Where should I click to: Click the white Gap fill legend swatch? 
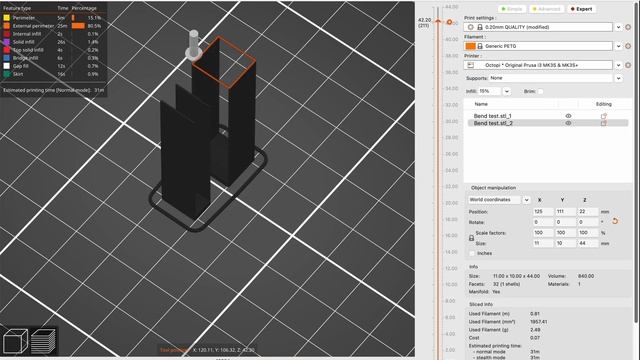(7, 66)
